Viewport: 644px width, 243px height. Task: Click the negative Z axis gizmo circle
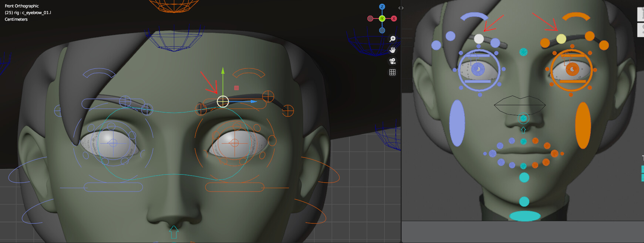[382, 30]
